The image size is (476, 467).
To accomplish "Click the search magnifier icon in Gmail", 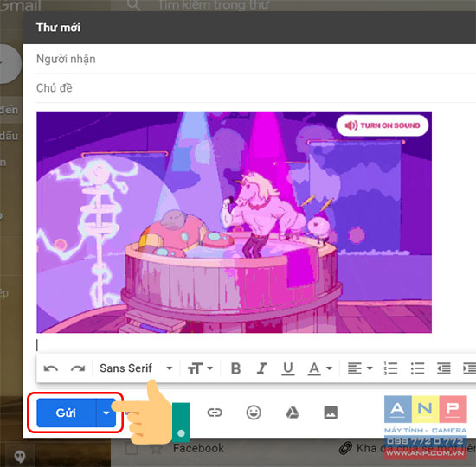I will pyautogui.click(x=133, y=5).
